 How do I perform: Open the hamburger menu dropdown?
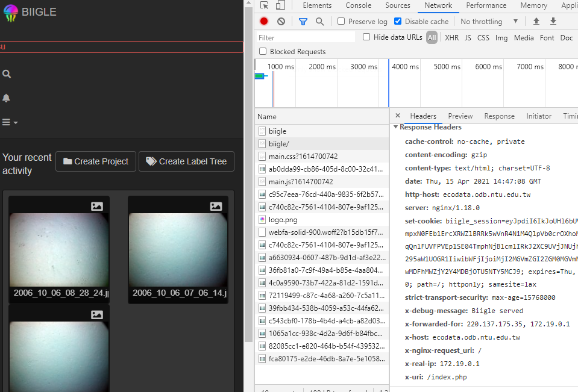coord(10,122)
